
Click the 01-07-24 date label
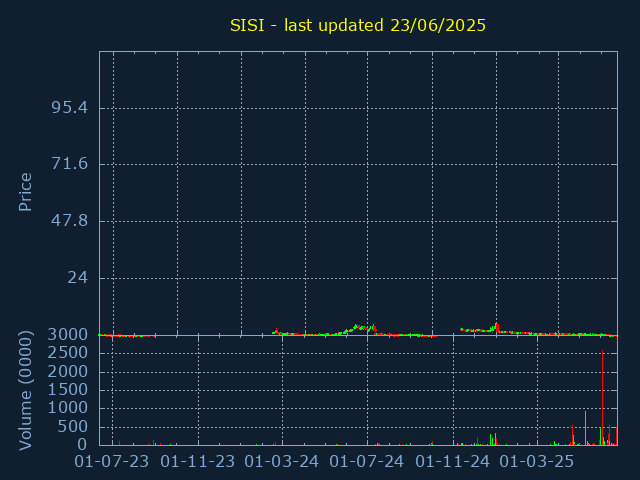coord(367,462)
